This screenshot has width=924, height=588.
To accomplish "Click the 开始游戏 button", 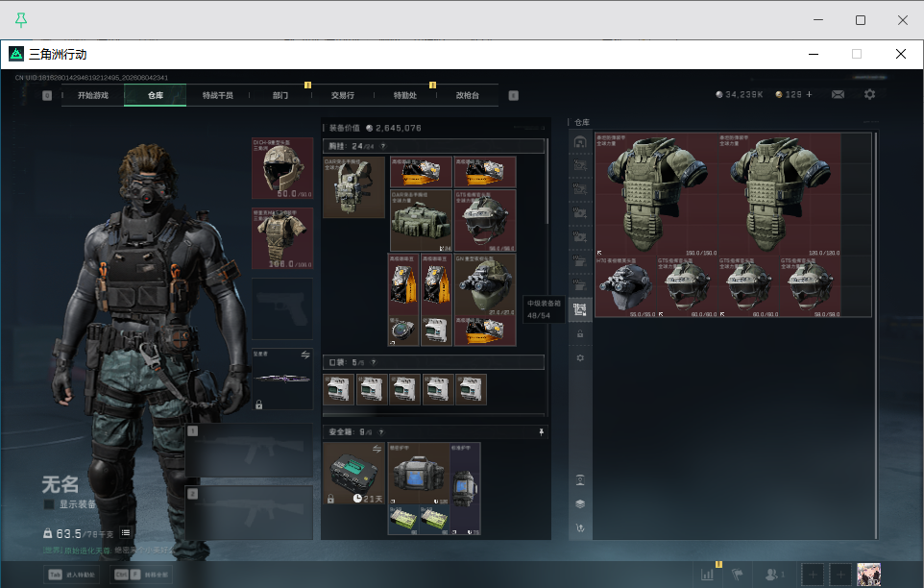I will pyautogui.click(x=92, y=95).
